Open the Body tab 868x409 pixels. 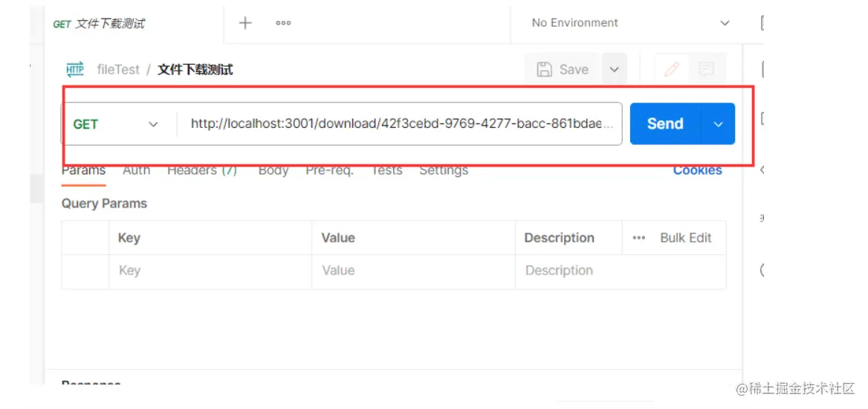(x=273, y=170)
